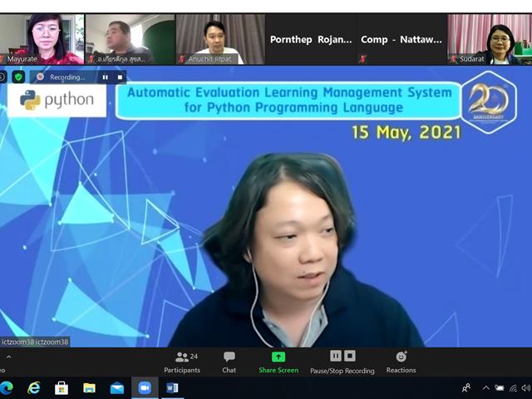Expand the video options caret
Screen dimensions: 532x399
pyautogui.click(x=9, y=357)
